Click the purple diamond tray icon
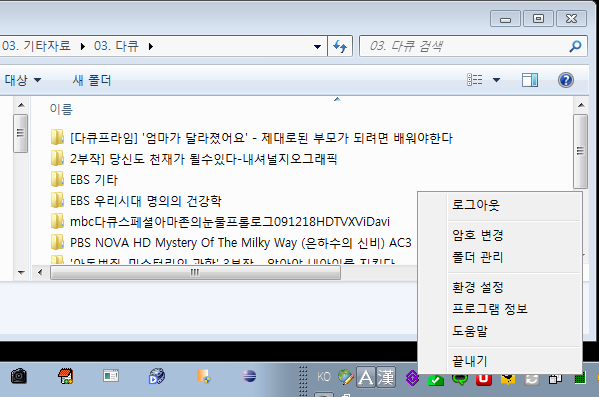599x397 pixels. coord(412,379)
